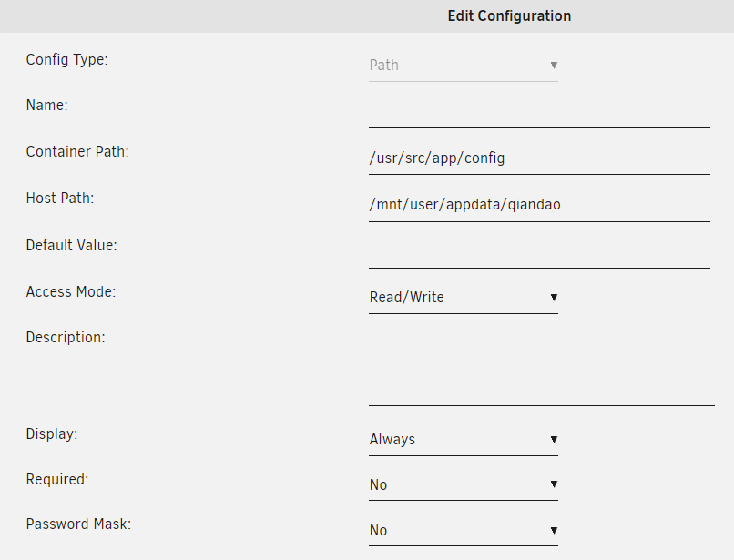Click the Host Path label
Viewport: 734px width, 560px height.
[60, 198]
